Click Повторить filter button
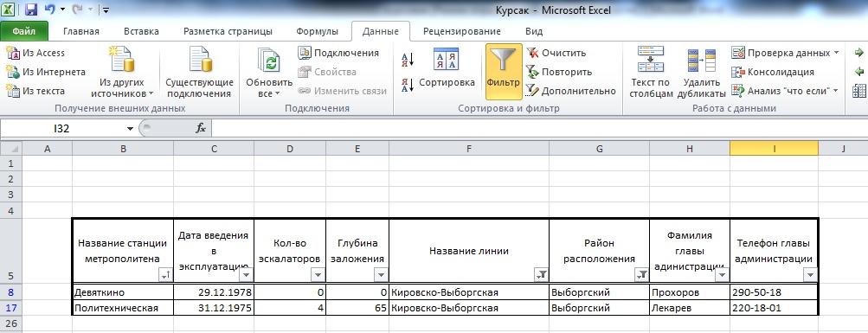The image size is (868, 333). 559,72
